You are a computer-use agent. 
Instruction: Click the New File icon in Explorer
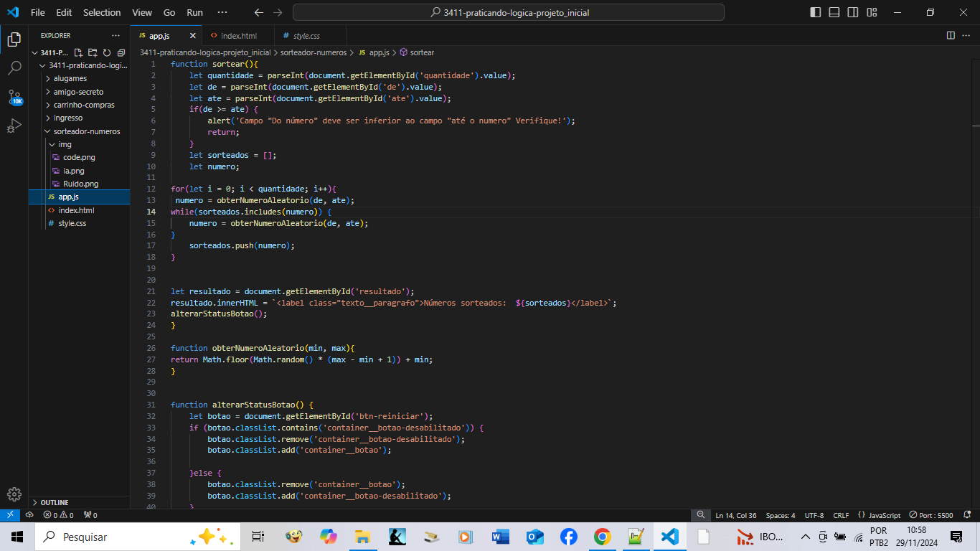click(79, 52)
